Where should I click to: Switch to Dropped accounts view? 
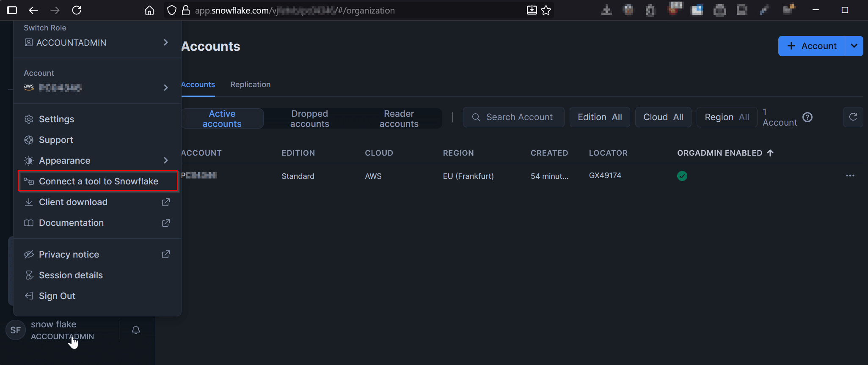(x=309, y=118)
